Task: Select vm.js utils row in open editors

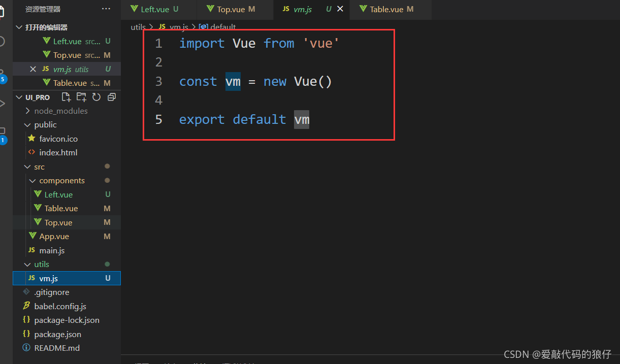Action: (67, 69)
